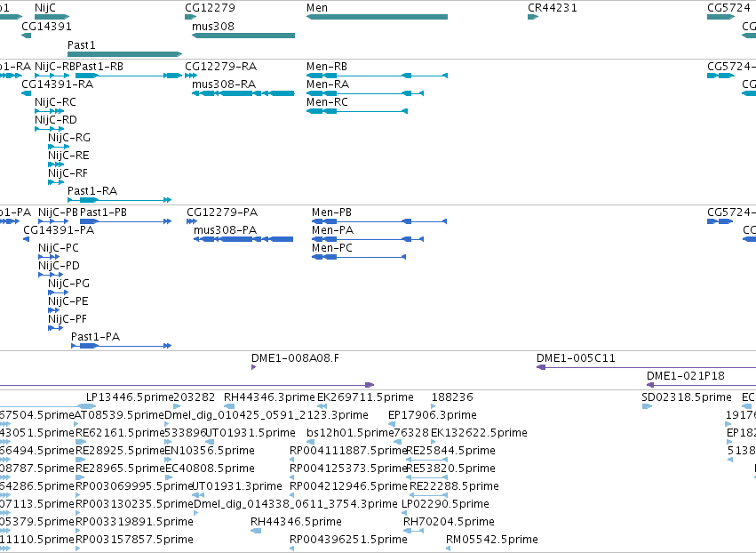This screenshot has width=756, height=553.
Task: Click the EP17906.3prime EST label
Action: (x=433, y=415)
